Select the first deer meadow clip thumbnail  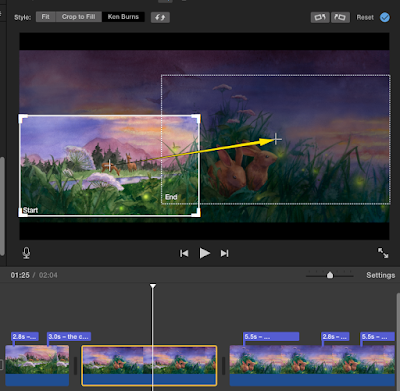click(37, 365)
